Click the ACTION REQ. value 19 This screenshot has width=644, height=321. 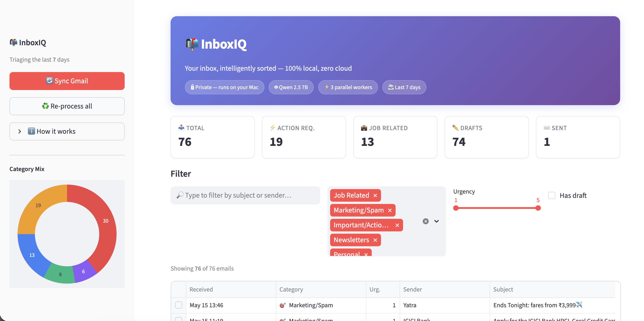coord(276,142)
